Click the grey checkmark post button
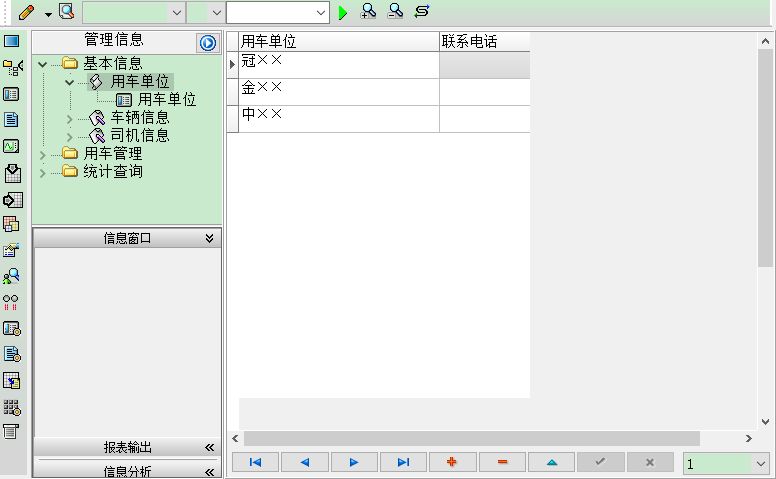Viewport: 776px width, 479px height. click(x=600, y=462)
